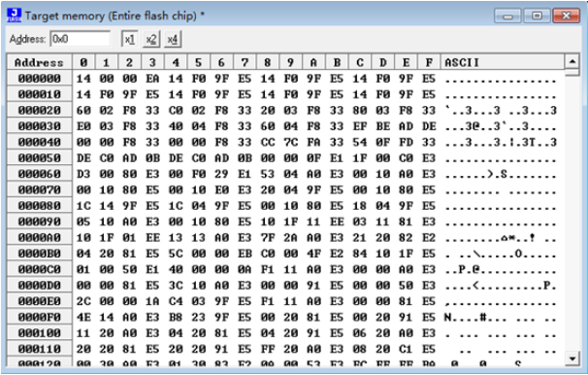Click the column F header
The image size is (588, 375).
click(x=429, y=62)
